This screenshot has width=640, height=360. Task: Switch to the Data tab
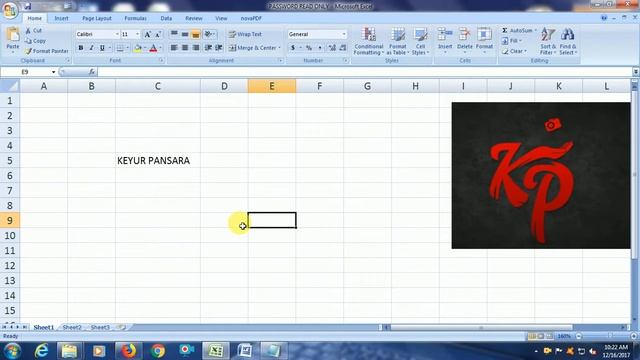click(166, 18)
